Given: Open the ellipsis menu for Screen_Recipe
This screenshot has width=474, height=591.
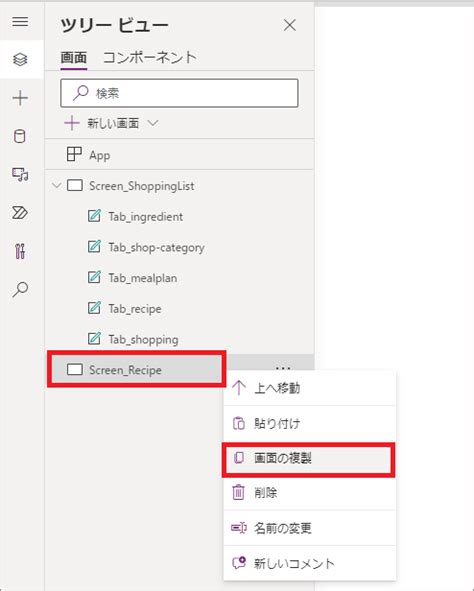Looking at the screenshot, I should (283, 367).
